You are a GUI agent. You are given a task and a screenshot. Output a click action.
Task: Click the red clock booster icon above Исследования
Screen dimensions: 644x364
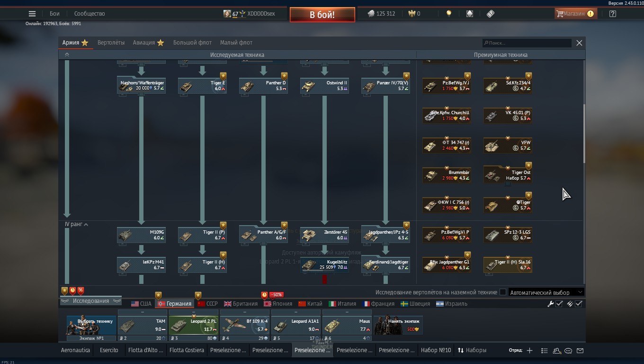pos(73,291)
